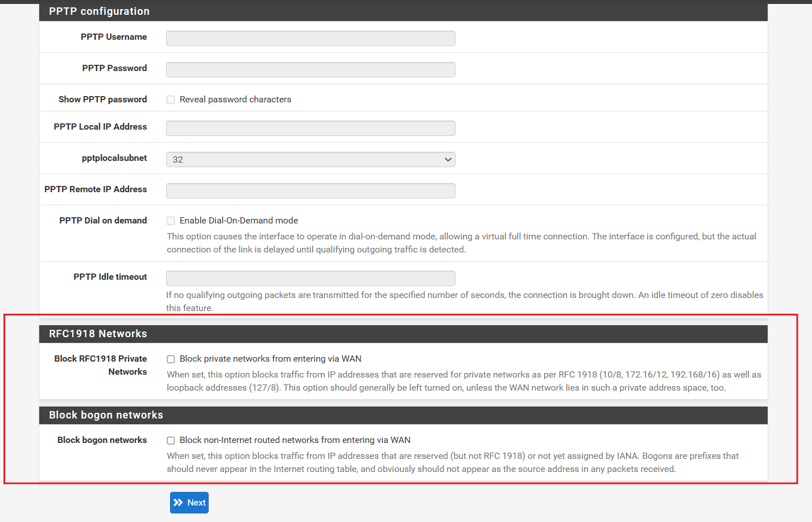Focus the PPTP Username input field
812x522 pixels.
(310, 39)
